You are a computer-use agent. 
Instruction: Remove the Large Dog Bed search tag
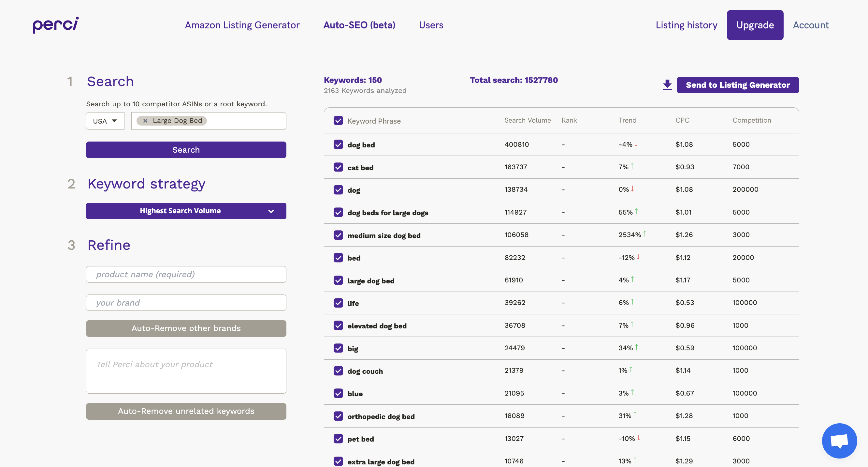tap(145, 121)
